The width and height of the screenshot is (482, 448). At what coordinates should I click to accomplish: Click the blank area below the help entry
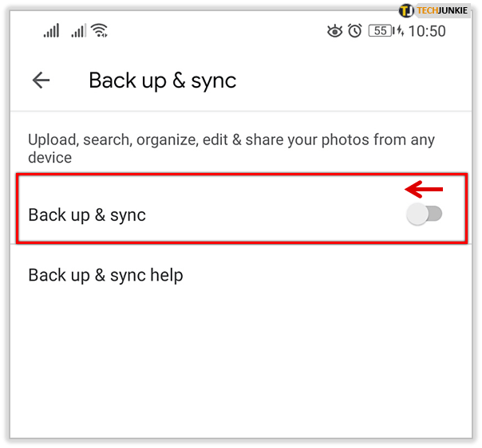(x=239, y=367)
